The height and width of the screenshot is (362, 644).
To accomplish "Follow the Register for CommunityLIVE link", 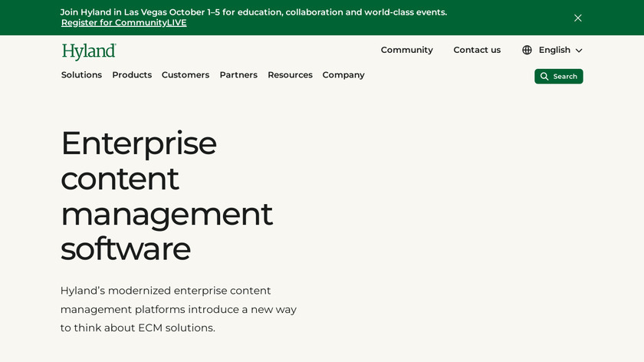I will click(124, 23).
